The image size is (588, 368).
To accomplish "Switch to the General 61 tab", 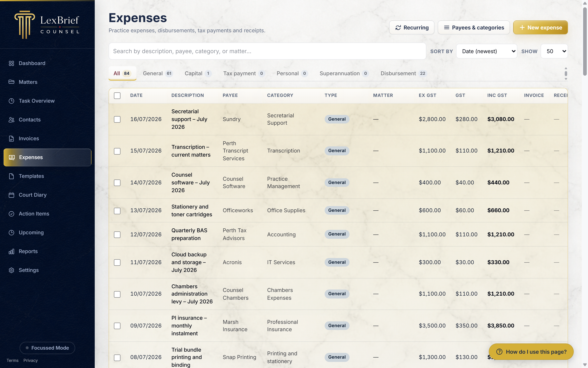I will point(158,73).
